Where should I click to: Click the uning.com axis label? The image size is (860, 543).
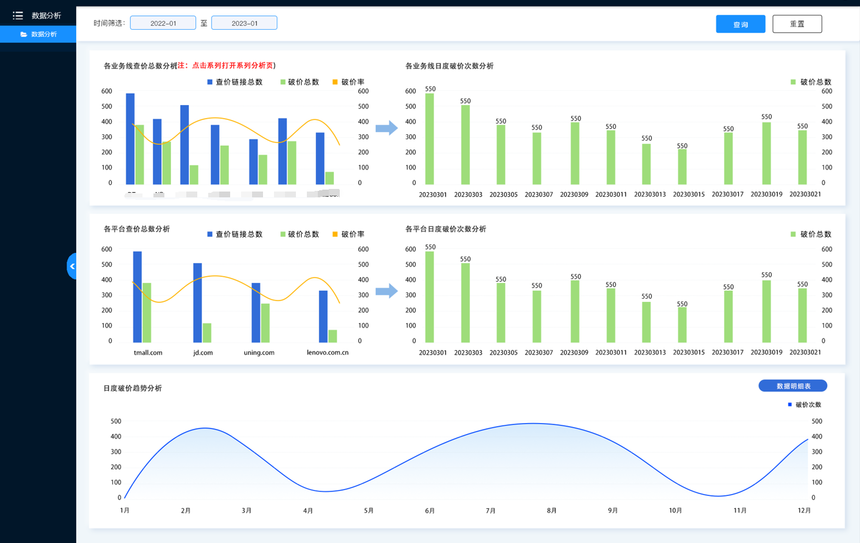(259, 353)
